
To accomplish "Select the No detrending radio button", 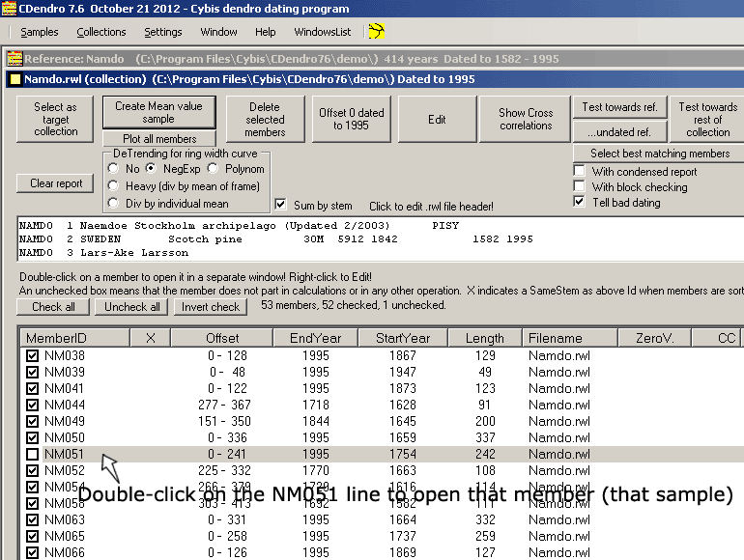I will pyautogui.click(x=113, y=168).
